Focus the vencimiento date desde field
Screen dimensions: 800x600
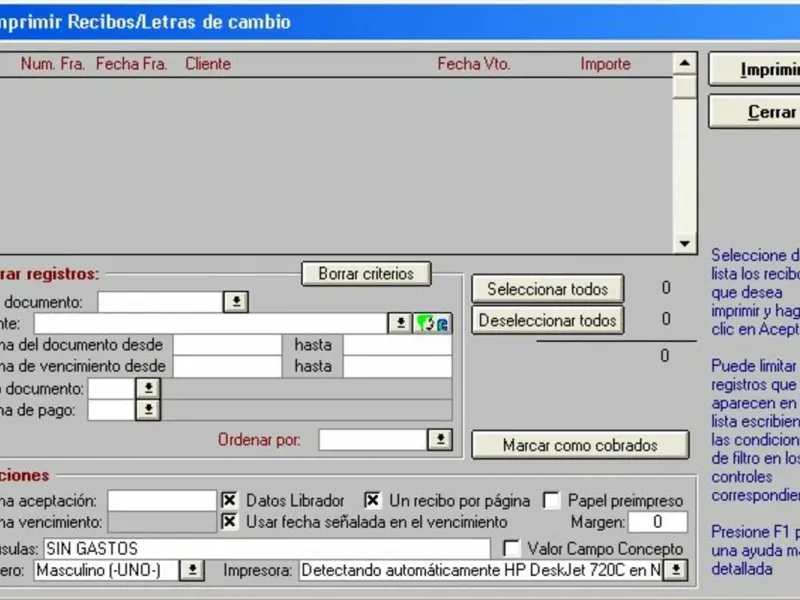tap(228, 366)
